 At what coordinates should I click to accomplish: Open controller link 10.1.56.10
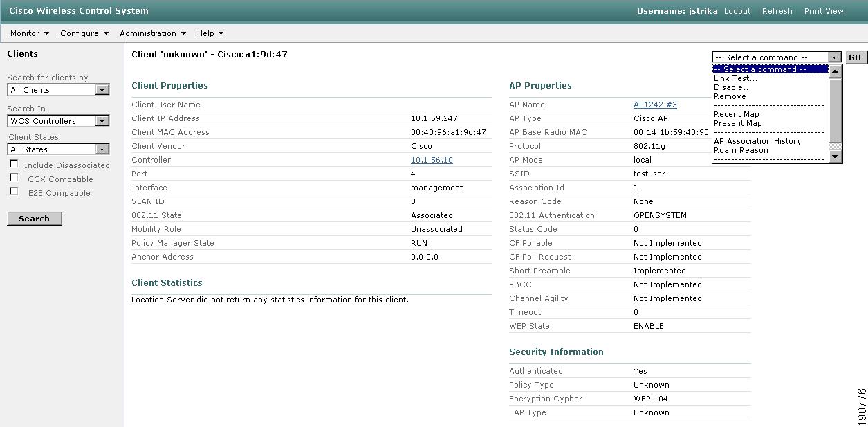432,160
